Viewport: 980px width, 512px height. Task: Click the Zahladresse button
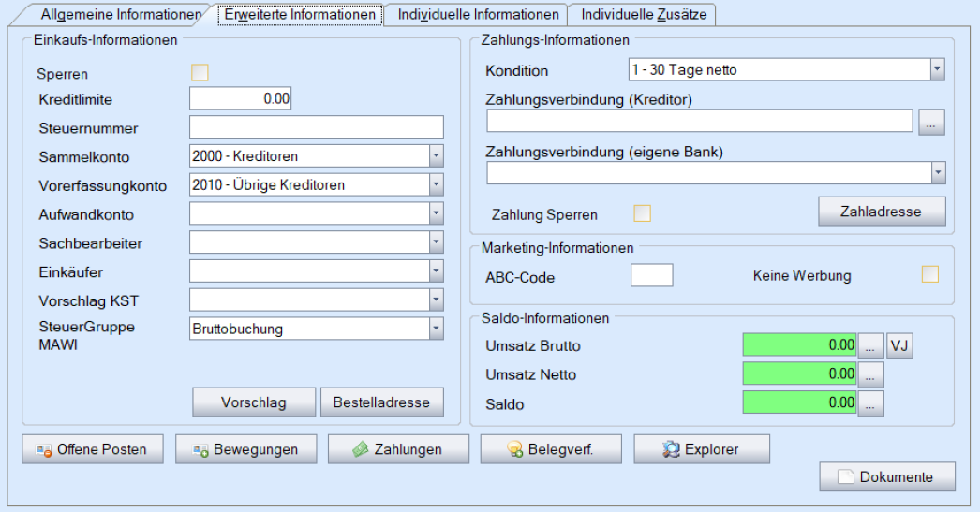(882, 212)
